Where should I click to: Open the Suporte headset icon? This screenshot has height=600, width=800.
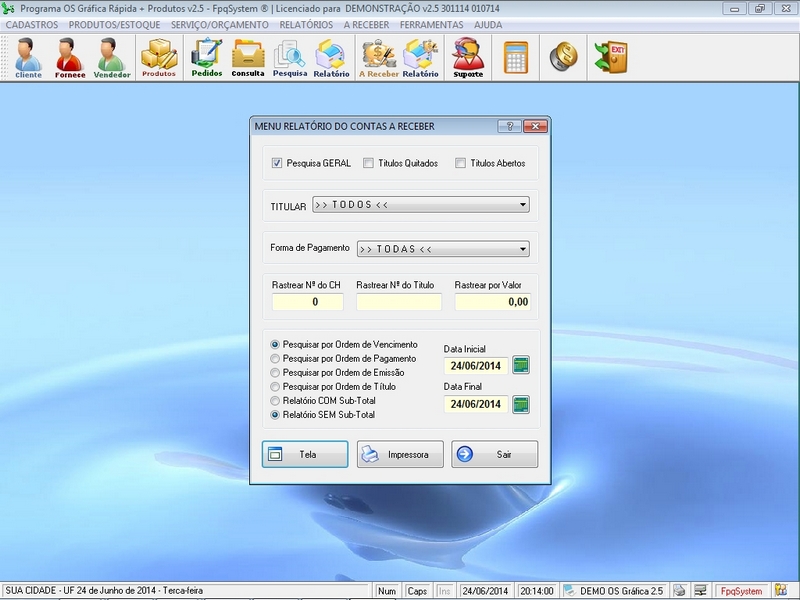coord(468,58)
